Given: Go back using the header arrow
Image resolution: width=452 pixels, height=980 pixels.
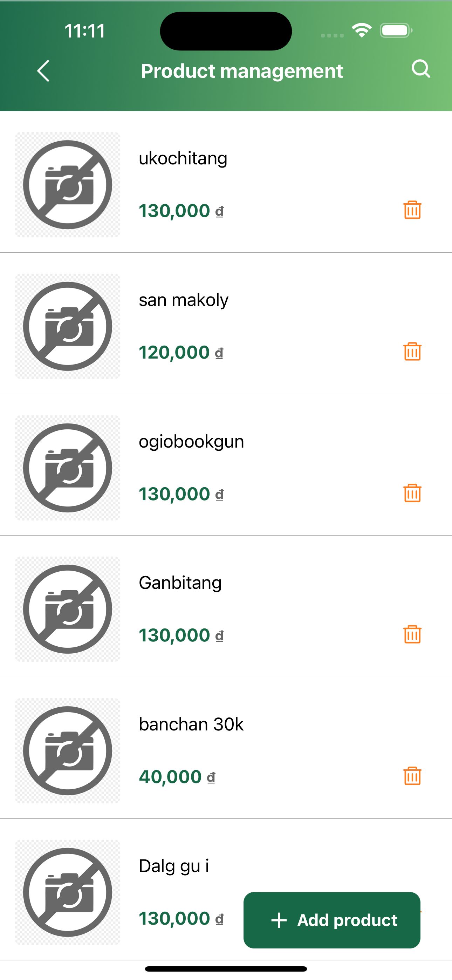Looking at the screenshot, I should tap(43, 71).
